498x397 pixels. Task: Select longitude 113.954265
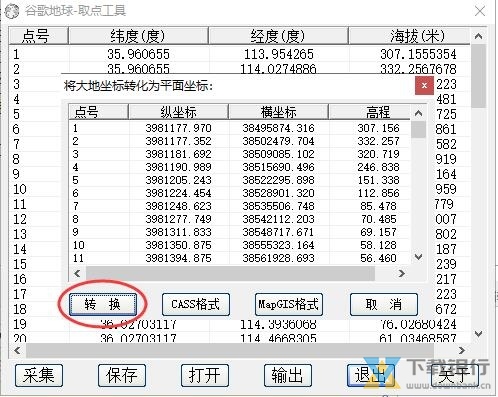[279, 54]
